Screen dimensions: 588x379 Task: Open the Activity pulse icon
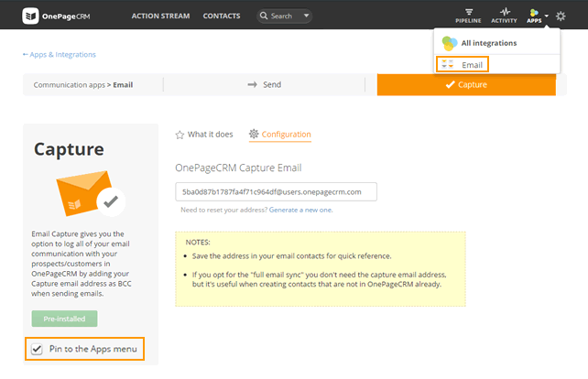click(505, 12)
